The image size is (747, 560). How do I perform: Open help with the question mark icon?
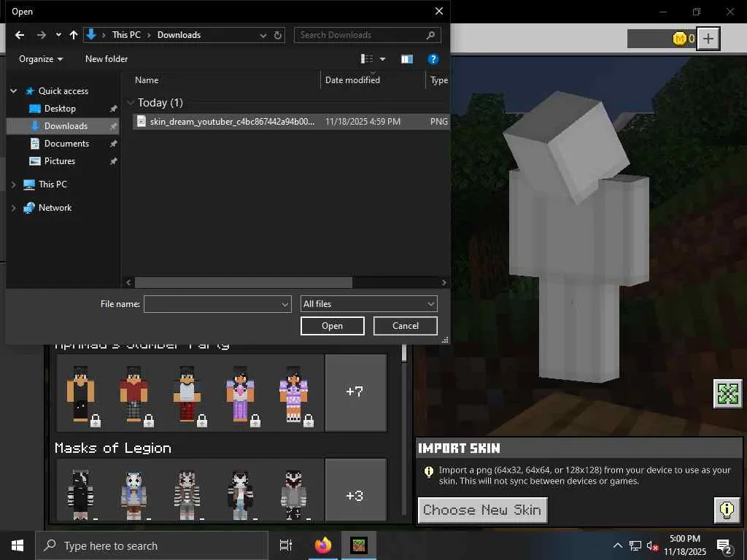pos(433,59)
